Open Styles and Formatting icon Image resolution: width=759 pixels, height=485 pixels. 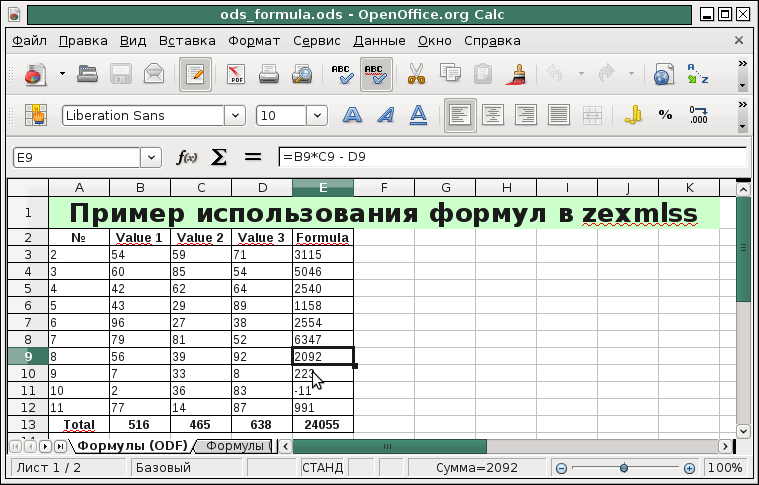point(36,115)
